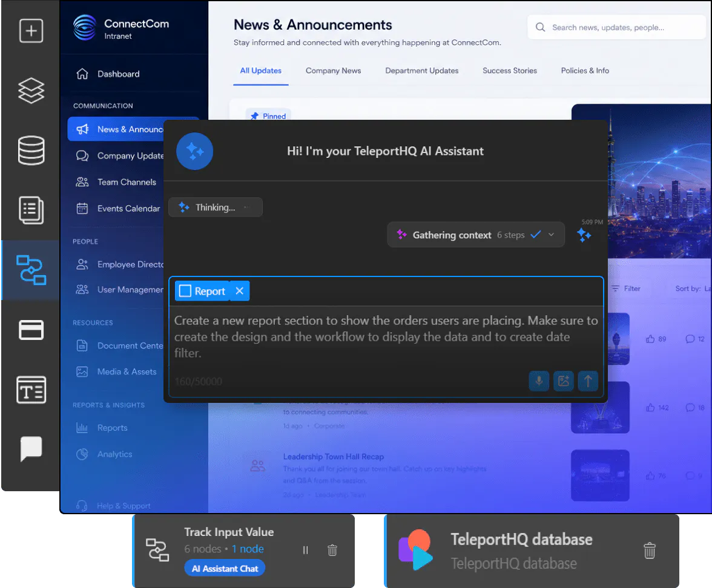Like the post with 142 likes
The height and width of the screenshot is (588, 712).
pos(657,408)
